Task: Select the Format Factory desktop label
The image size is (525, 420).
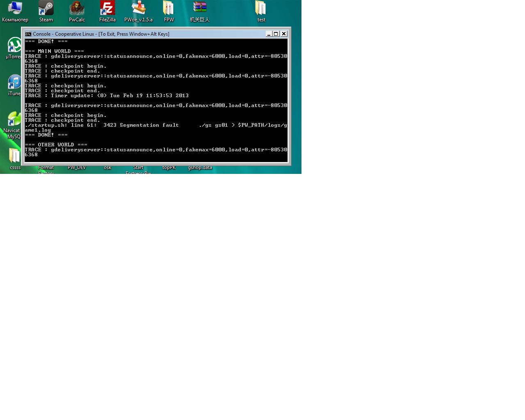Action: [x=46, y=169]
